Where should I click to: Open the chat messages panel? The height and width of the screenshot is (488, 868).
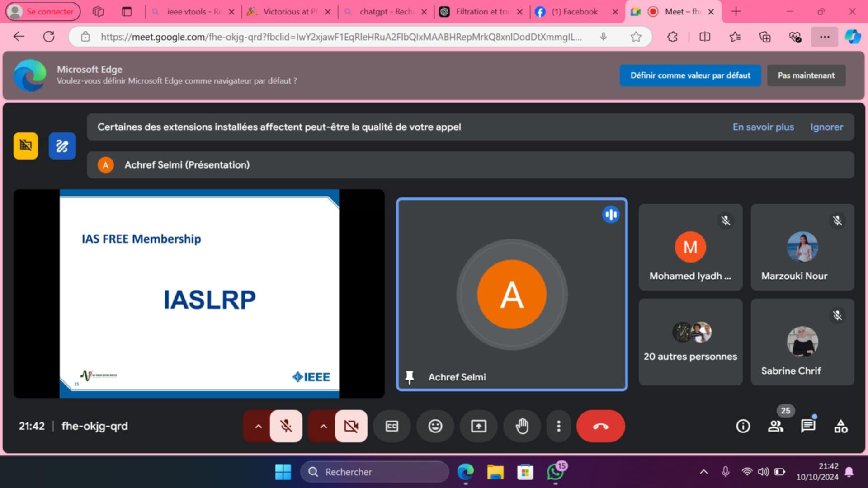tap(808, 426)
